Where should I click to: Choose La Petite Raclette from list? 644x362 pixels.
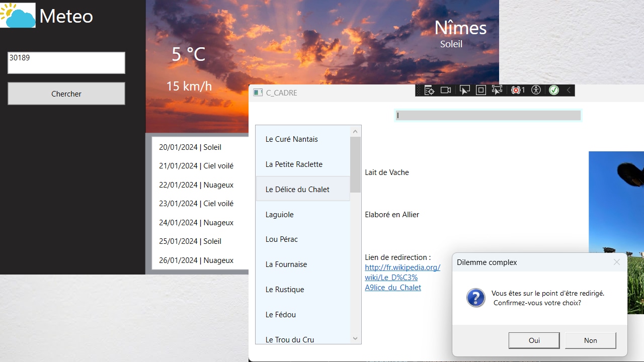tap(294, 164)
